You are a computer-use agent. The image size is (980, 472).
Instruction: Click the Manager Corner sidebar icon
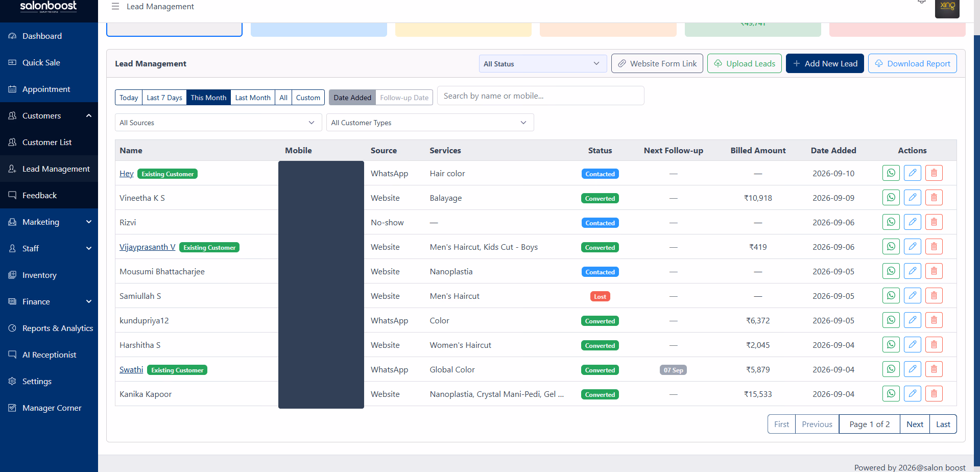[12, 408]
